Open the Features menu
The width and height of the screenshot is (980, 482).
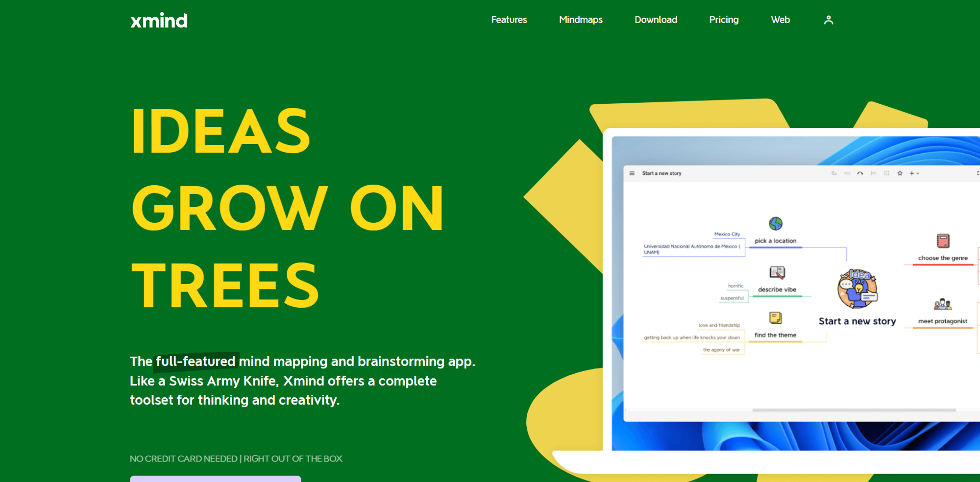[x=509, y=20]
